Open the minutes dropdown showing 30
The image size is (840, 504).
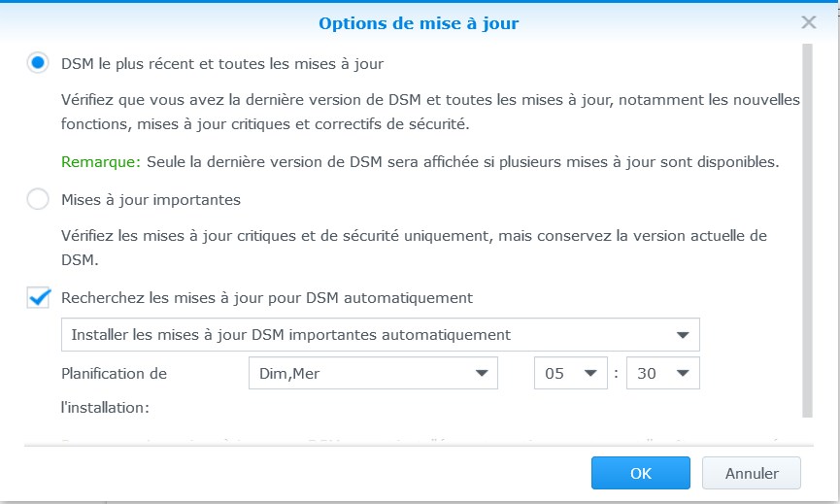click(663, 373)
